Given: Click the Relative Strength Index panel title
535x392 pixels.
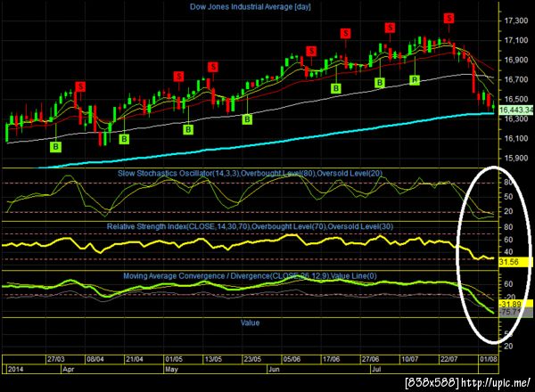Looking at the screenshot, I should tap(250, 226).
